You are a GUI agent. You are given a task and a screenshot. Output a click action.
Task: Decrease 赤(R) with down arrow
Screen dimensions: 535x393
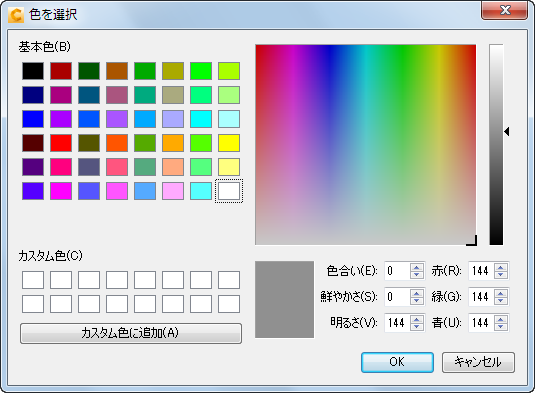tap(501, 275)
